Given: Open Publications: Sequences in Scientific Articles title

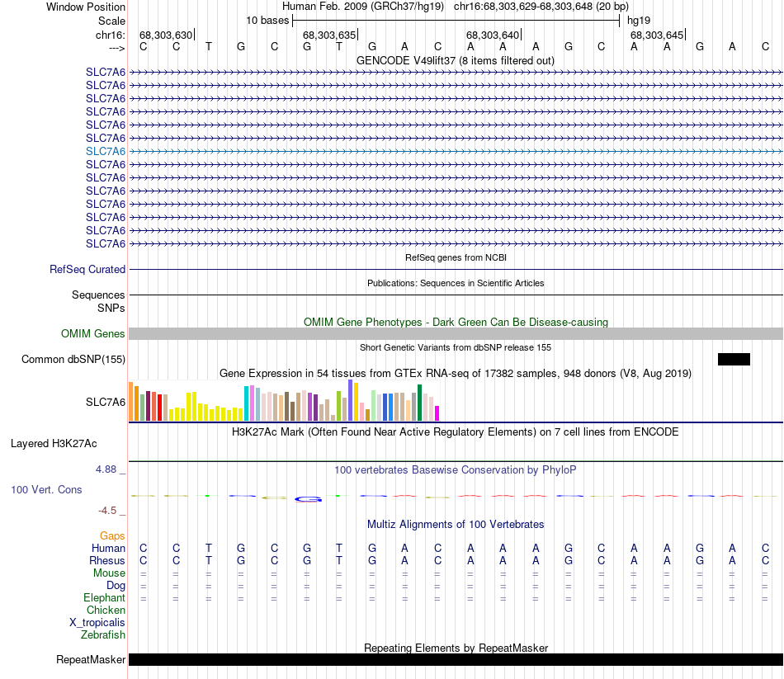Looking at the screenshot, I should point(456,283).
